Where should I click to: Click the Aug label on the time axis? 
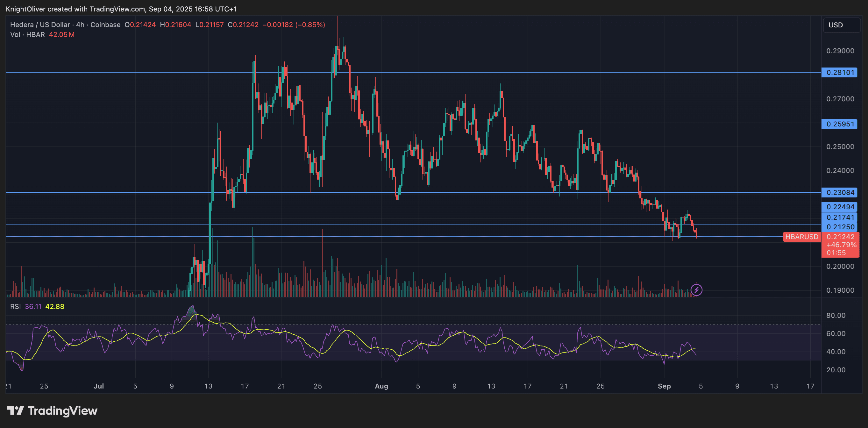381,386
